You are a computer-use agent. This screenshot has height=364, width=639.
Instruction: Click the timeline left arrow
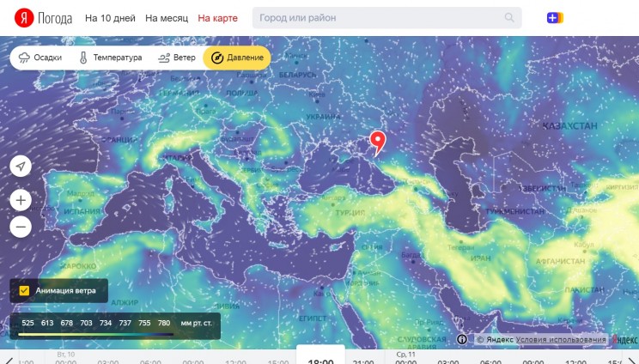pos(9,361)
